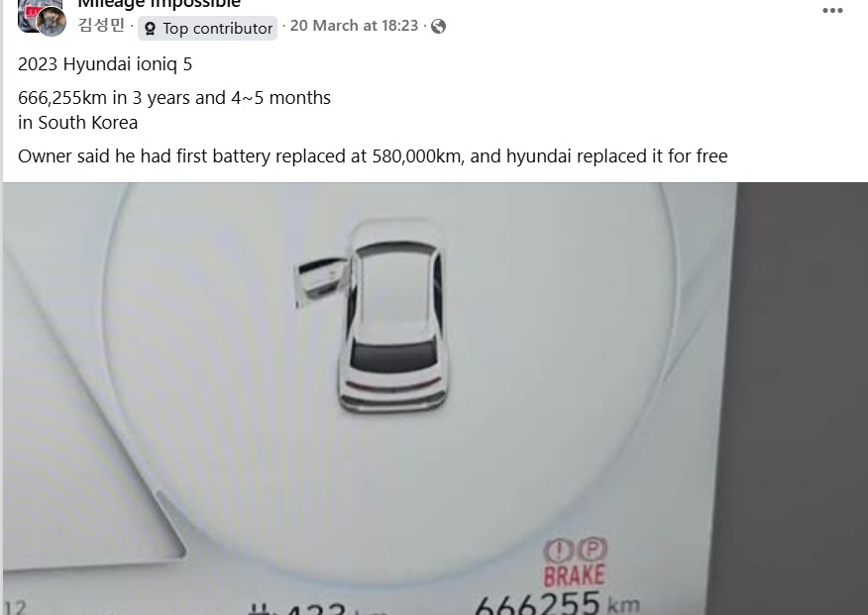Click the 'in South Korea' text line
Image resolution: width=868 pixels, height=615 pixels.
coord(77,122)
